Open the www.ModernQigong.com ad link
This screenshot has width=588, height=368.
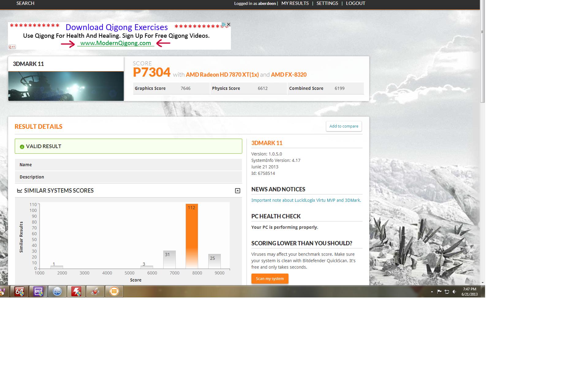(116, 43)
